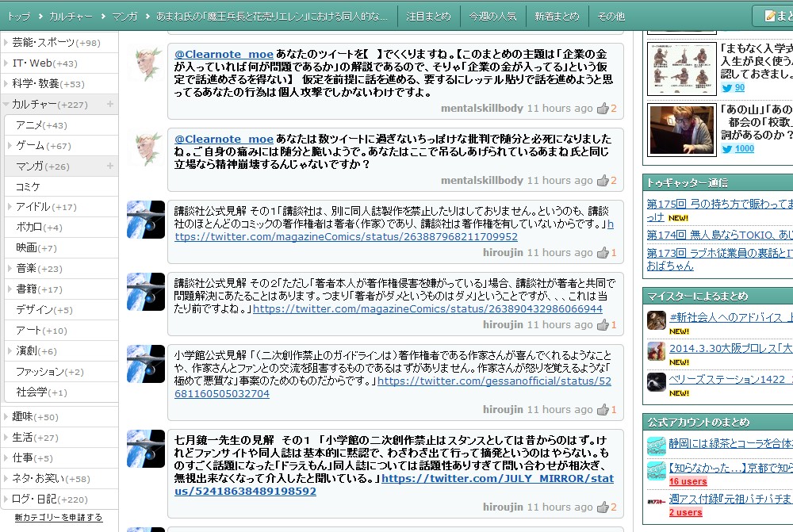
Task: Click avatar icon beside ベリーズステーション1422
Action: [657, 382]
